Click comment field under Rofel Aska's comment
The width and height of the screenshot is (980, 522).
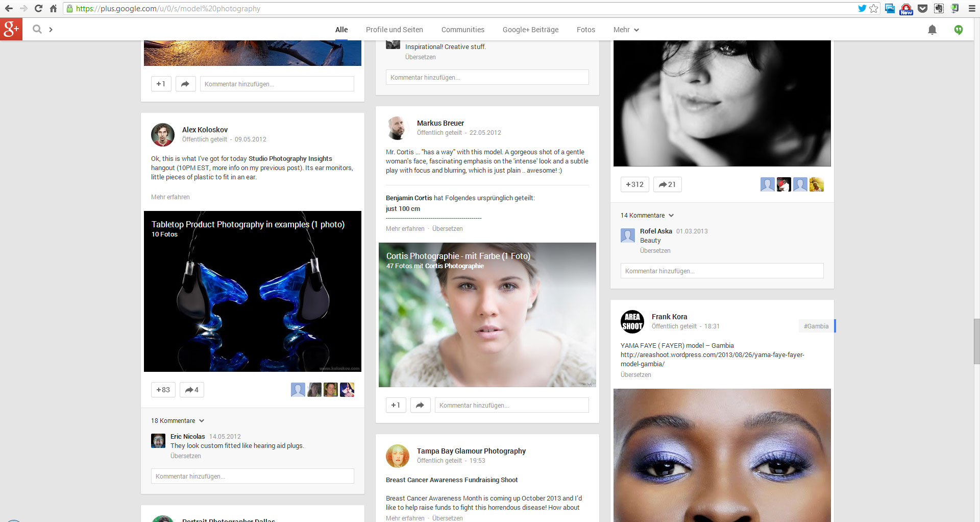(722, 271)
